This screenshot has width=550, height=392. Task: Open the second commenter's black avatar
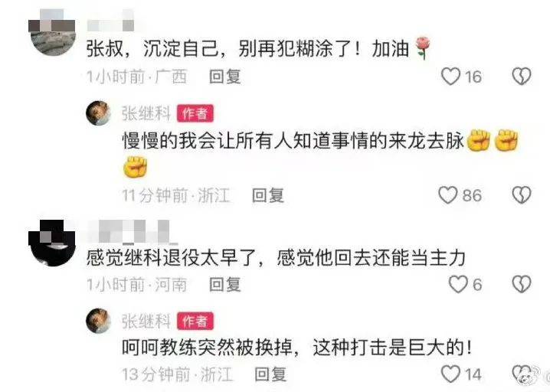point(52,243)
